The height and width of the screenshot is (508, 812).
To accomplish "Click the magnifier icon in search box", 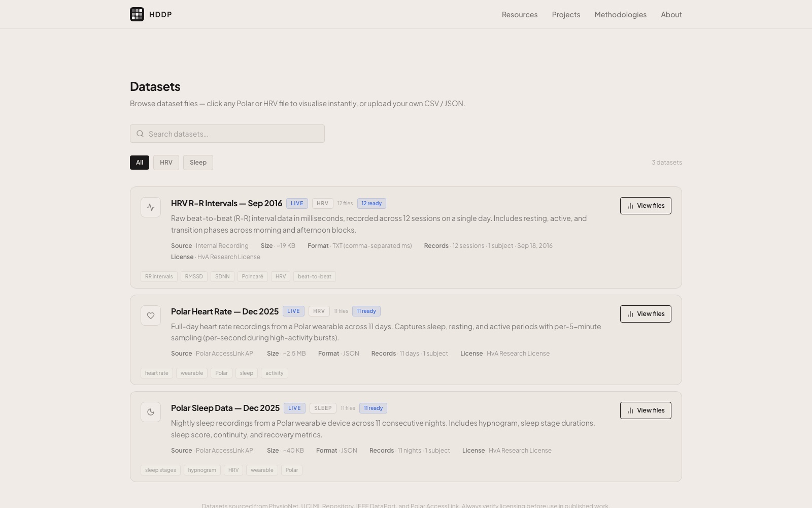I will pos(140,134).
